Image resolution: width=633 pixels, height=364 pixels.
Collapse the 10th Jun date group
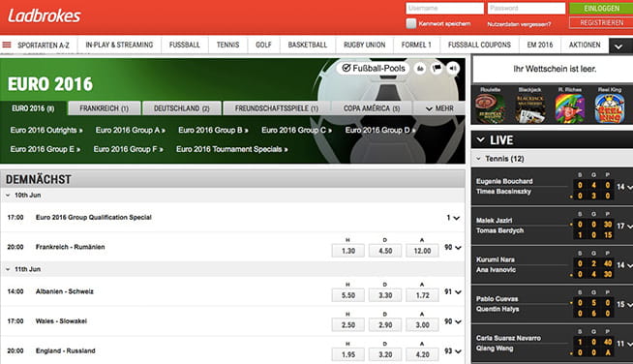8,196
